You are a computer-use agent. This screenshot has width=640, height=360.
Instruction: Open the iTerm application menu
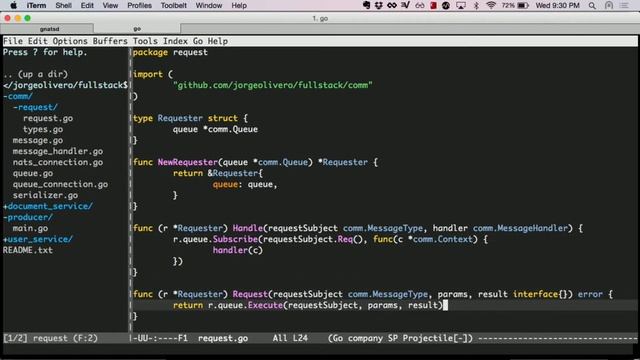click(36, 5)
